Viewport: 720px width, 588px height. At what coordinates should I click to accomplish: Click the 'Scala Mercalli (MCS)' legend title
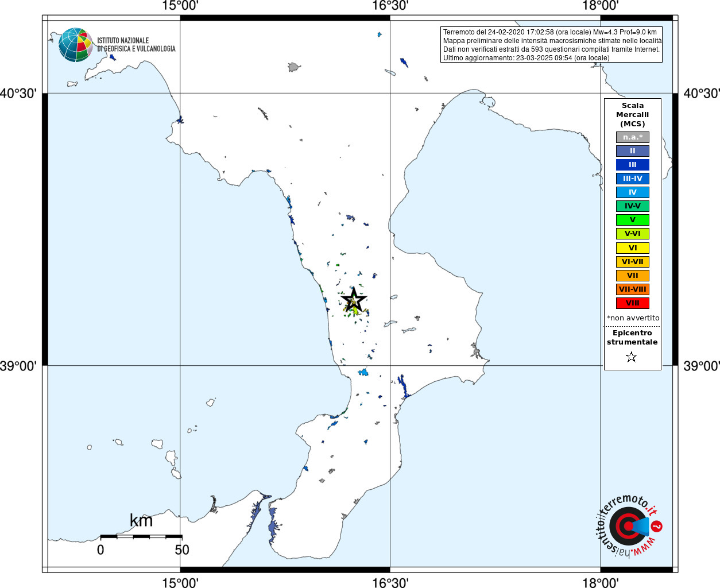point(633,115)
